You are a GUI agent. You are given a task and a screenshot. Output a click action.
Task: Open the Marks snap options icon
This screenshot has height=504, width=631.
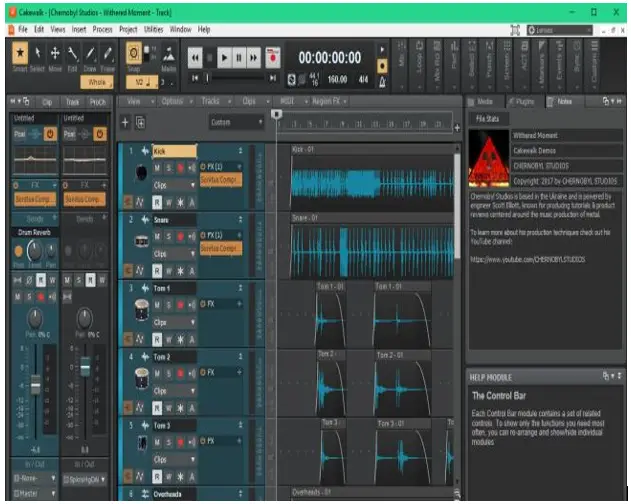[169, 54]
